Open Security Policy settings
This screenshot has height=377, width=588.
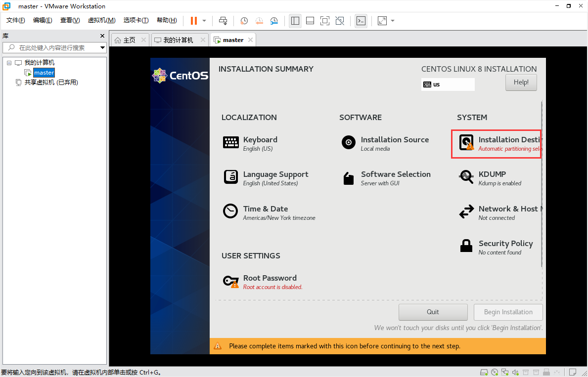pyautogui.click(x=496, y=247)
